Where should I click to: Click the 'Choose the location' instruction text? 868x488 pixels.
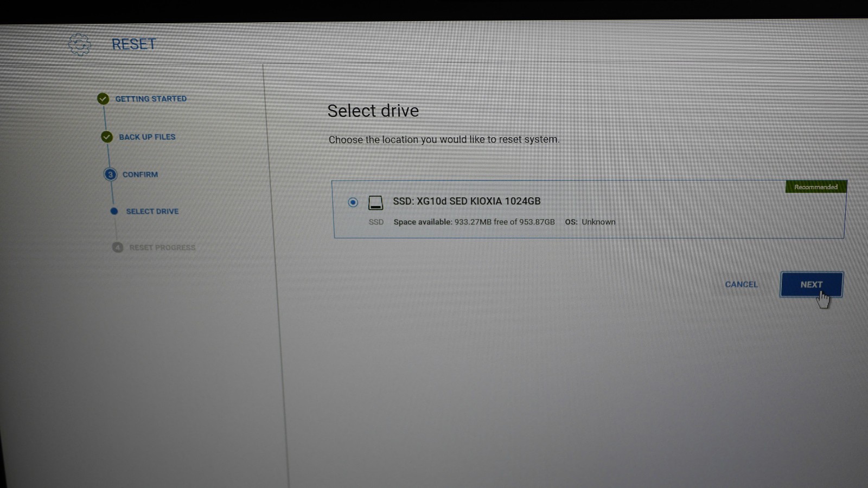point(444,139)
